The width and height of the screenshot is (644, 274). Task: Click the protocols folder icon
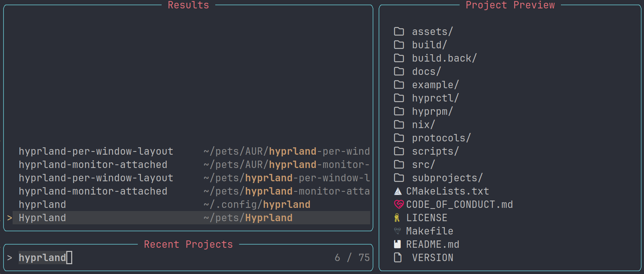pyautogui.click(x=399, y=138)
